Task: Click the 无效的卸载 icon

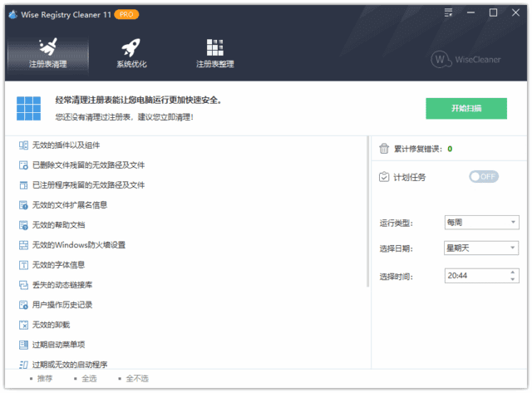Action: click(x=23, y=324)
